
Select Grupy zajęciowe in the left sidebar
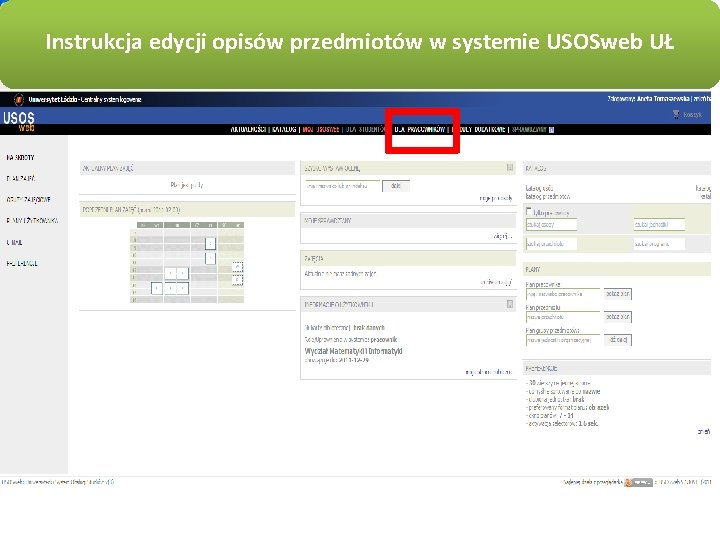pos(28,200)
